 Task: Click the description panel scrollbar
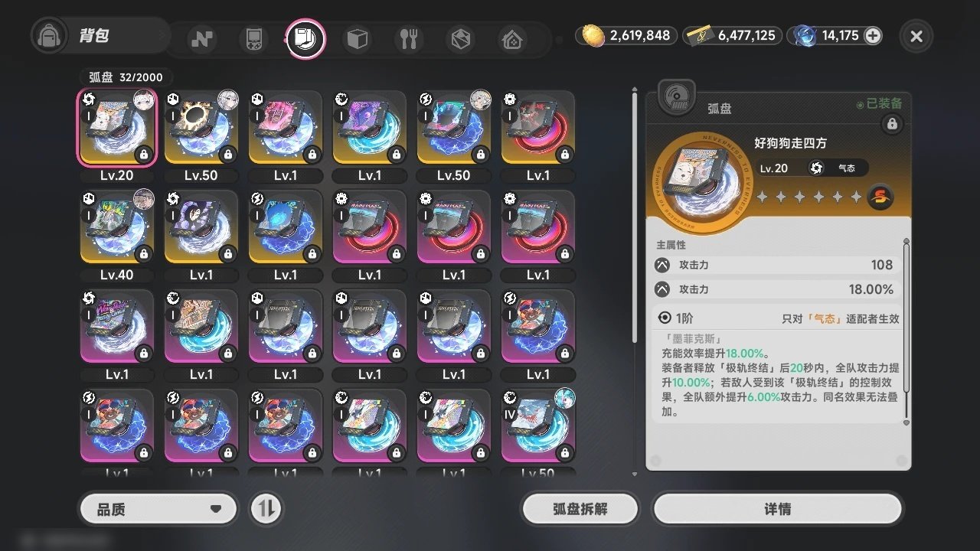point(906,331)
